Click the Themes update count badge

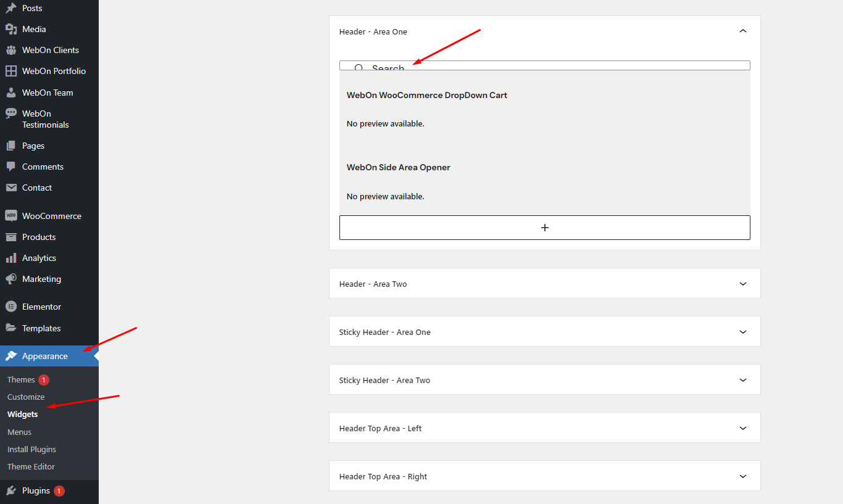point(44,380)
